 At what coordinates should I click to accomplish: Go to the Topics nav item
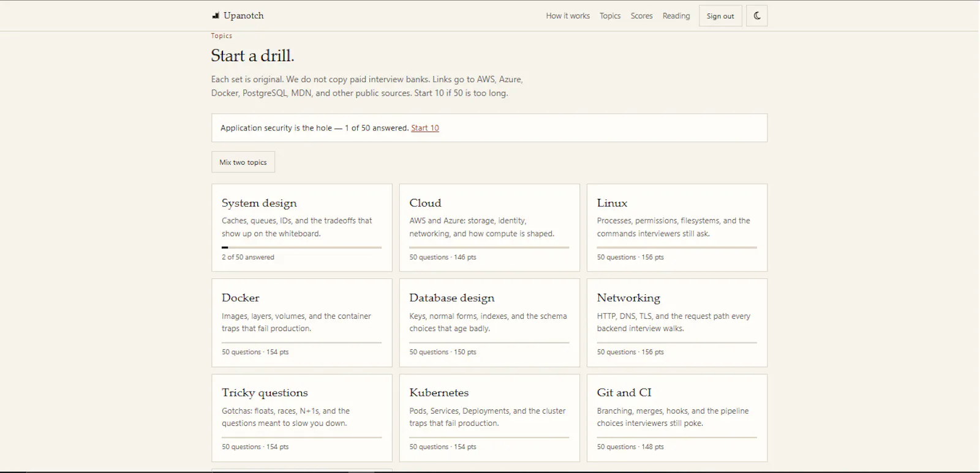[610, 16]
